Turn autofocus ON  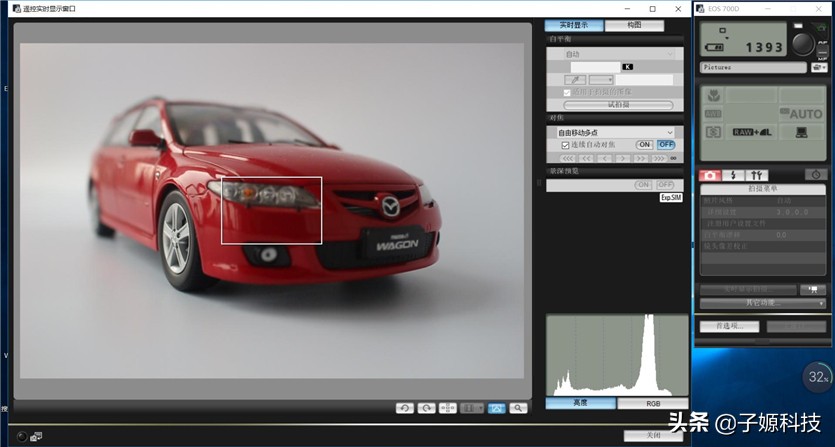click(644, 145)
